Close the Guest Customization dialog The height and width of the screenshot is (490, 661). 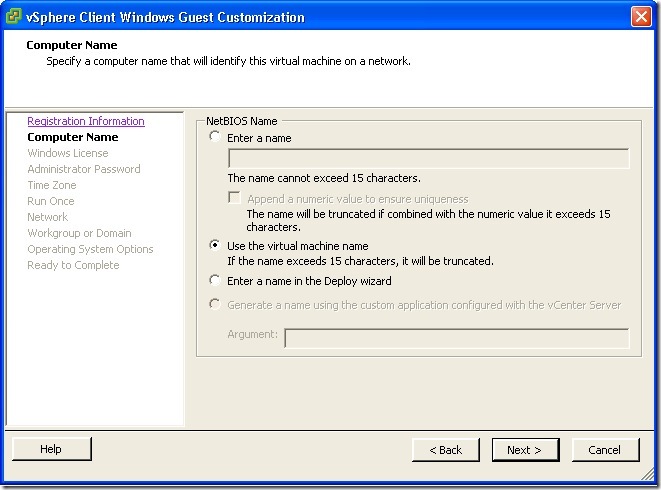coord(641,17)
